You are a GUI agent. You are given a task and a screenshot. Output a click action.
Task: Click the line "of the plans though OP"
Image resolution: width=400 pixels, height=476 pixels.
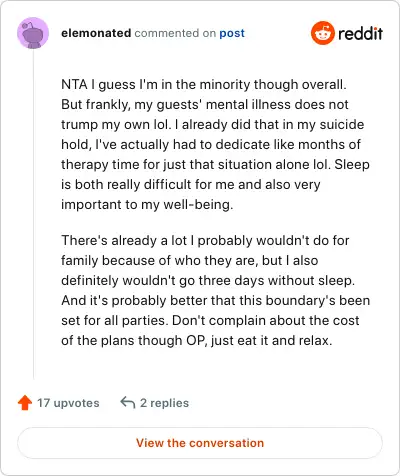click(x=197, y=341)
